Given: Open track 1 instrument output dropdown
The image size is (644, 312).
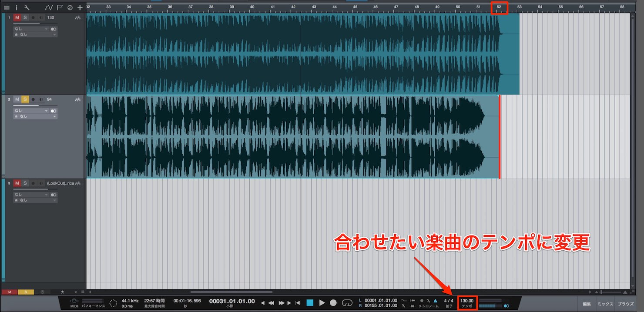Looking at the screenshot, I should coord(35,34).
